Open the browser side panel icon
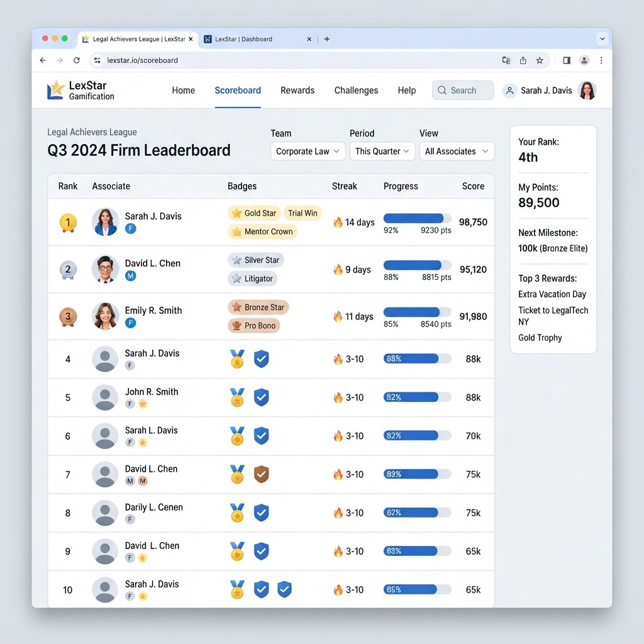Viewport: 644px width, 644px height. 567,60
